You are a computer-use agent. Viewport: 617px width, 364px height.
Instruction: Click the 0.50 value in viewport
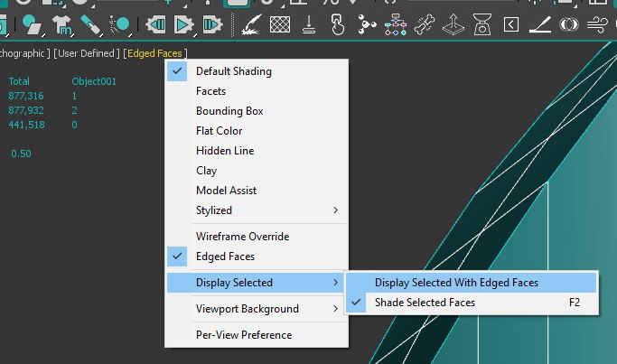click(x=21, y=154)
